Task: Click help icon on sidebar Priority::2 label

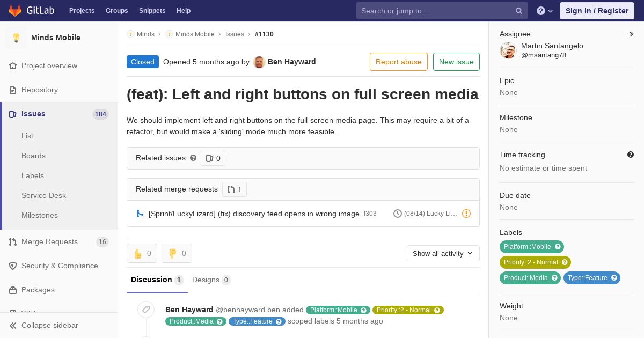Action: point(565,262)
